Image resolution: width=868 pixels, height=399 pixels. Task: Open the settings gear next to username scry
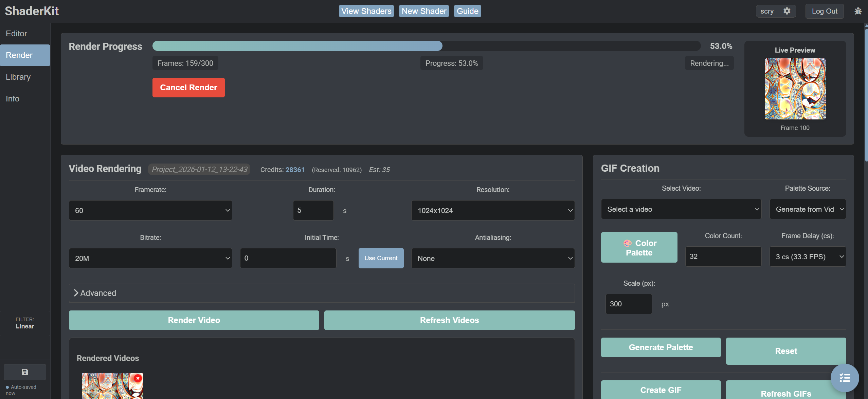pos(787,11)
